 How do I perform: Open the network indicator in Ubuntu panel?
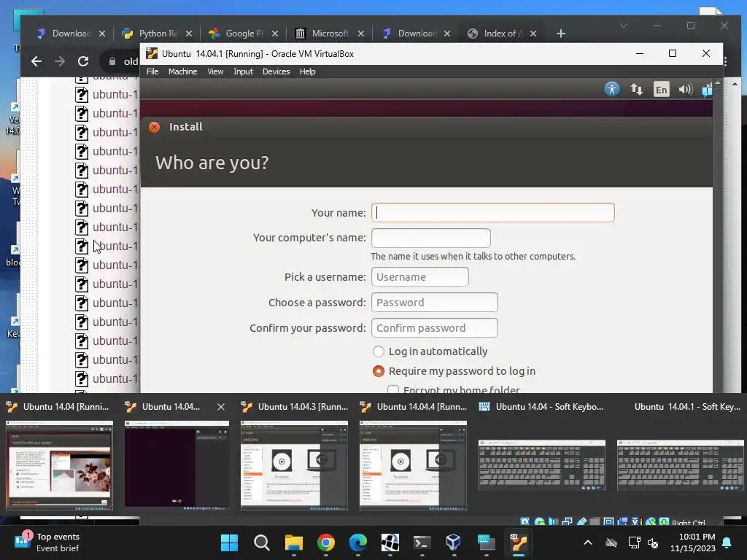pyautogui.click(x=636, y=89)
